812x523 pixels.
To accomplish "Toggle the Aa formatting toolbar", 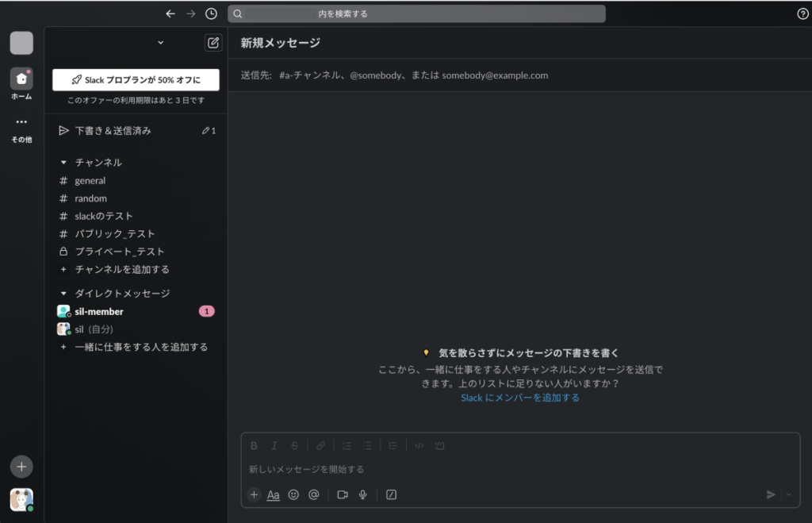I will (x=273, y=494).
